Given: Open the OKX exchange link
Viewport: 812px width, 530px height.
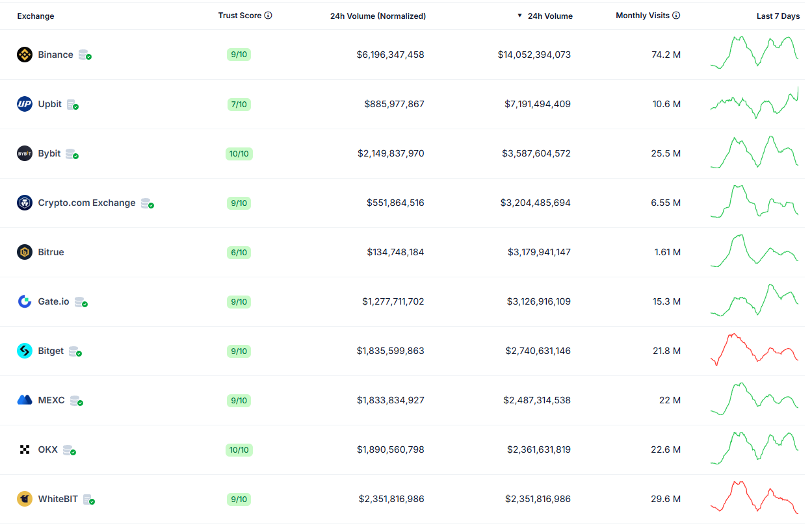Looking at the screenshot, I should tap(47, 449).
